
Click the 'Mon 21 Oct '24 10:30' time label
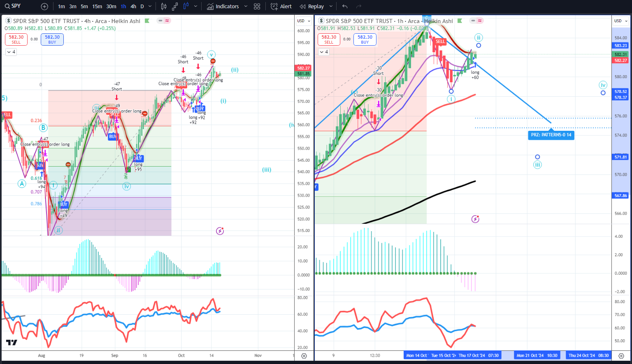click(x=537, y=355)
